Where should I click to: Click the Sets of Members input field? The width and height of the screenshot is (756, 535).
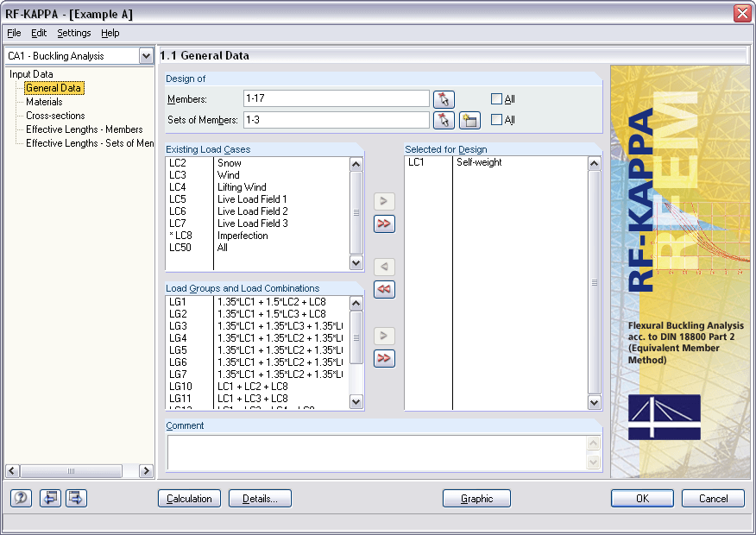click(336, 120)
